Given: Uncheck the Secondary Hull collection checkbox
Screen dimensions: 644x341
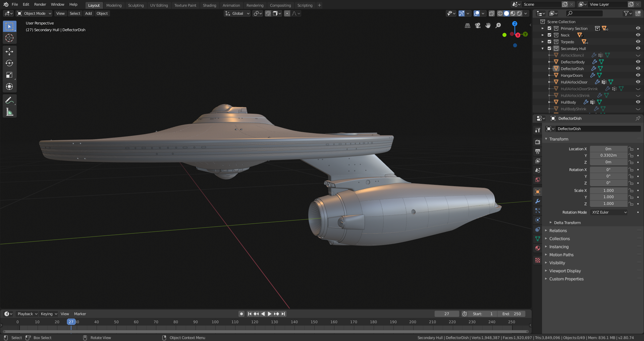Looking at the screenshot, I should point(549,49).
